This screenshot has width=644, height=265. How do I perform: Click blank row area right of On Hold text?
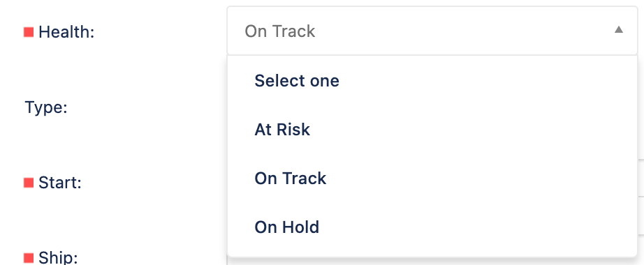coord(476,227)
